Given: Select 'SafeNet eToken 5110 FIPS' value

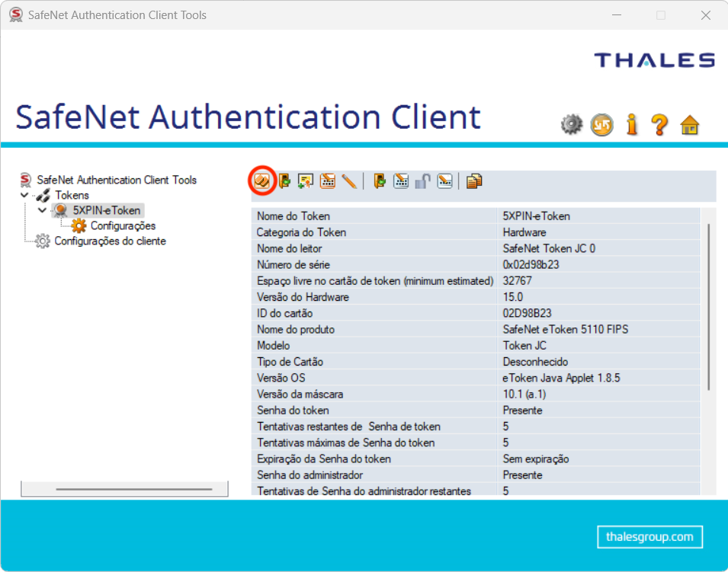Looking at the screenshot, I should point(565,330).
